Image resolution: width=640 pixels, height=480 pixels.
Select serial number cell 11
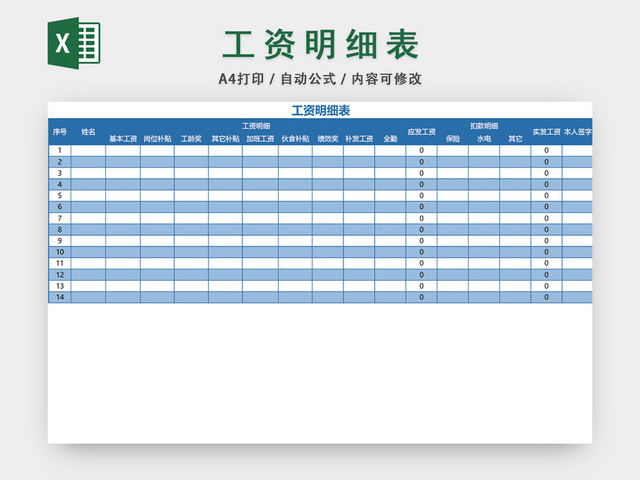click(60, 263)
